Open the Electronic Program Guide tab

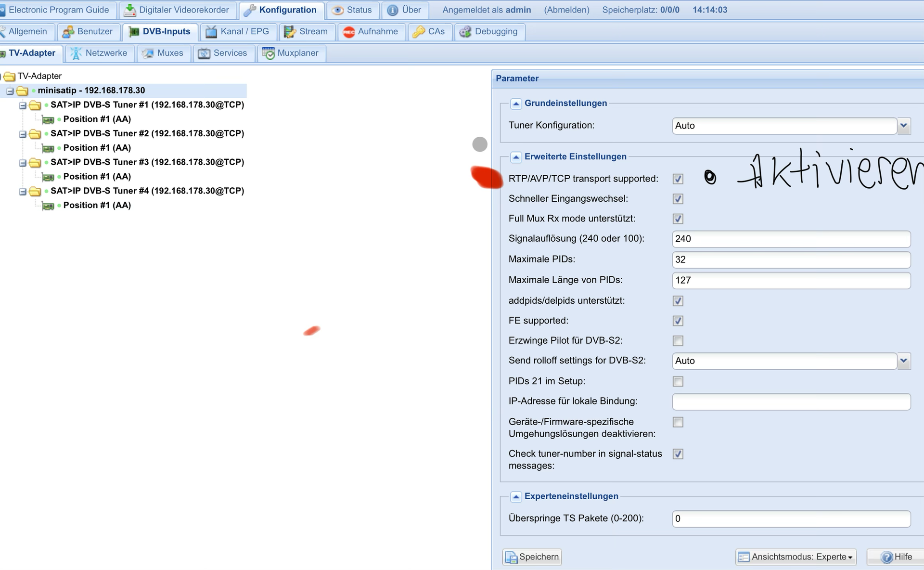(57, 10)
